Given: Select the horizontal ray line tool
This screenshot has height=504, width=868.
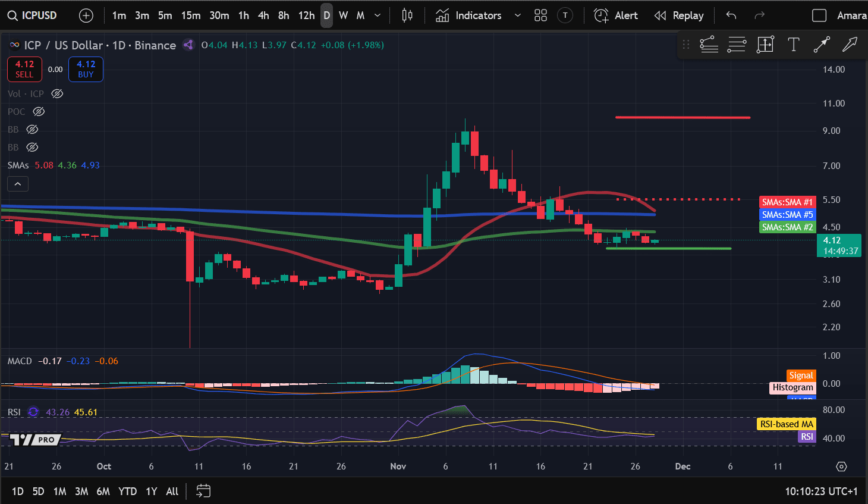Looking at the screenshot, I should click(709, 45).
